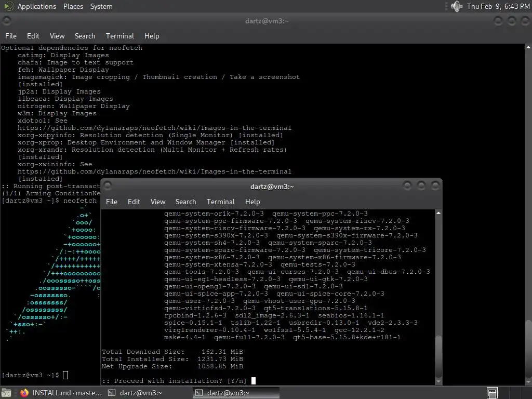This screenshot has height=399, width=532.
Task: Click 'Total Download Size: 162.31 MiB' line
Action: [172, 352]
